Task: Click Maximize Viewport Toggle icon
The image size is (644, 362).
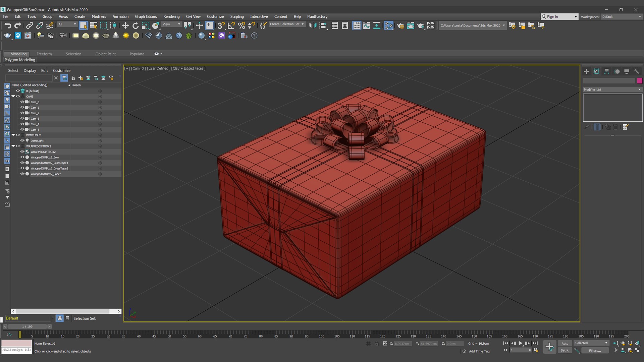Action: tap(637, 350)
